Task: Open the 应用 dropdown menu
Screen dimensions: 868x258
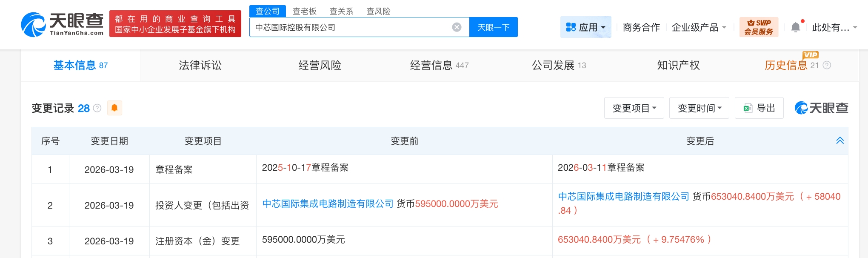Action: [585, 27]
